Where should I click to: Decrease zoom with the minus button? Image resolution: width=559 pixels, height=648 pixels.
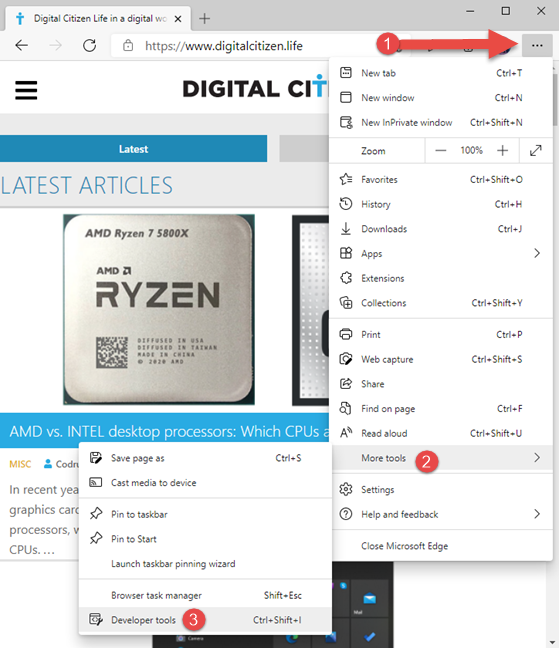tap(440, 150)
